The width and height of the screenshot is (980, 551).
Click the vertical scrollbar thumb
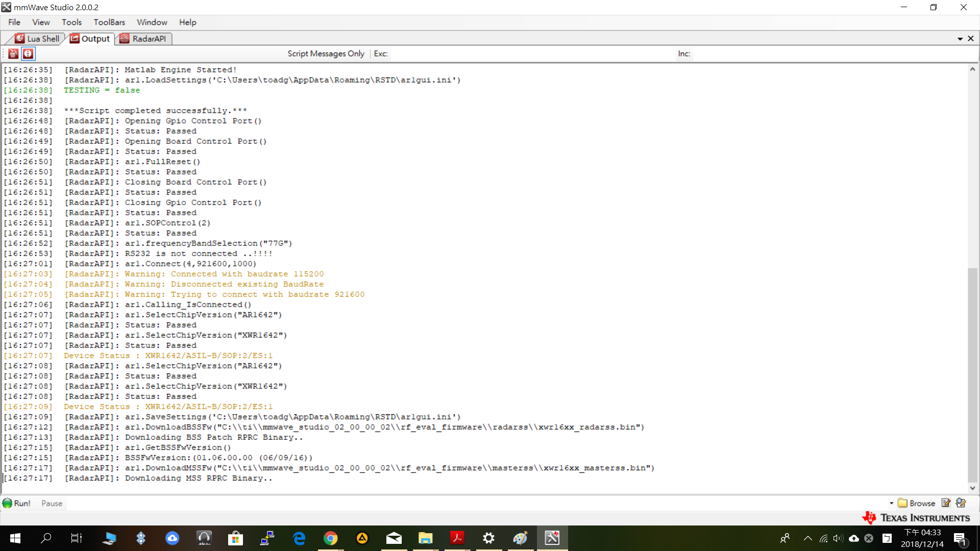tap(972, 375)
